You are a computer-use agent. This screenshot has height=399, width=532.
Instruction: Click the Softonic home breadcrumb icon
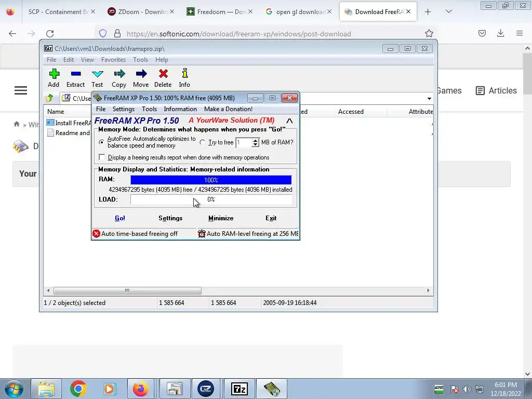[17, 124]
